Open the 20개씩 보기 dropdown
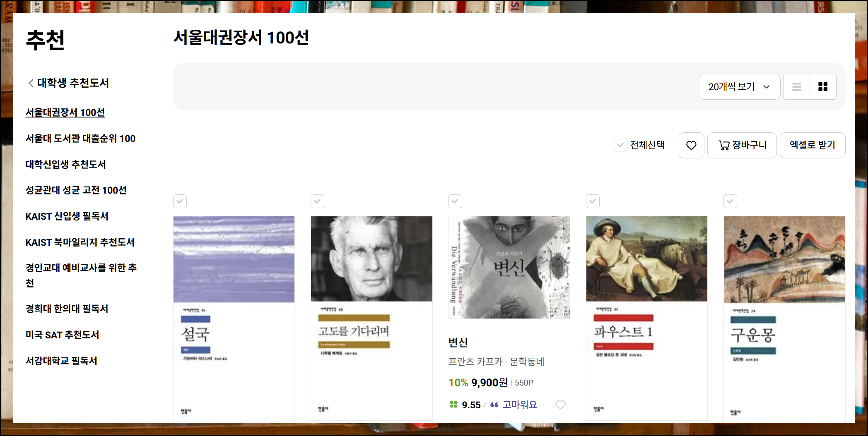868x436 pixels. point(739,87)
